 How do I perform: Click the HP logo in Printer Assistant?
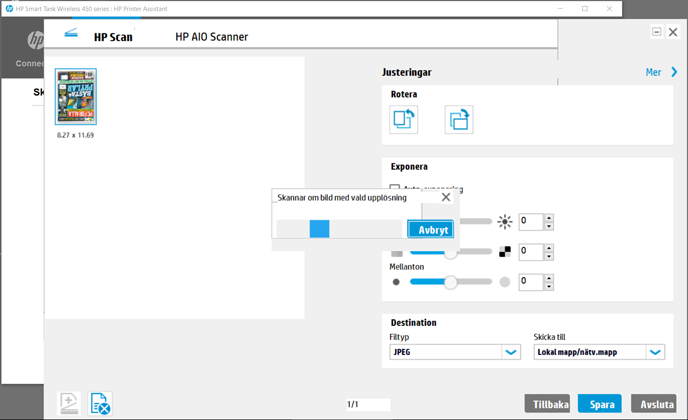(x=36, y=40)
